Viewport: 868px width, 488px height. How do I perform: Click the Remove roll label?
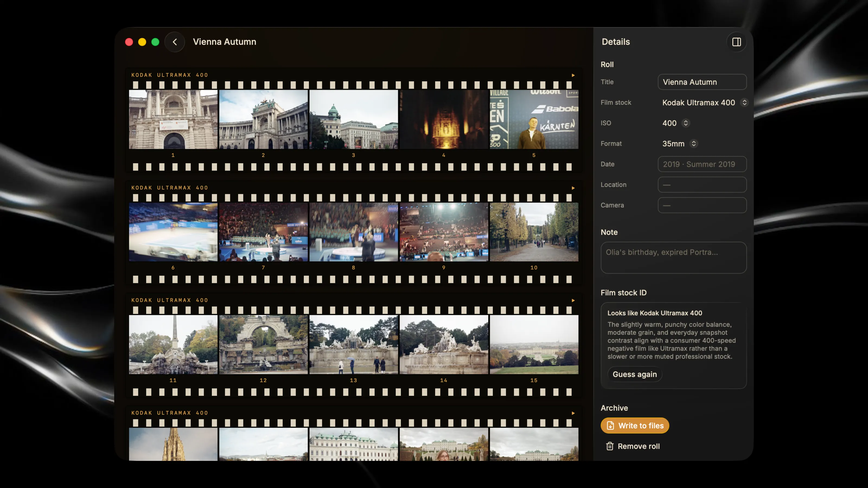coord(639,446)
